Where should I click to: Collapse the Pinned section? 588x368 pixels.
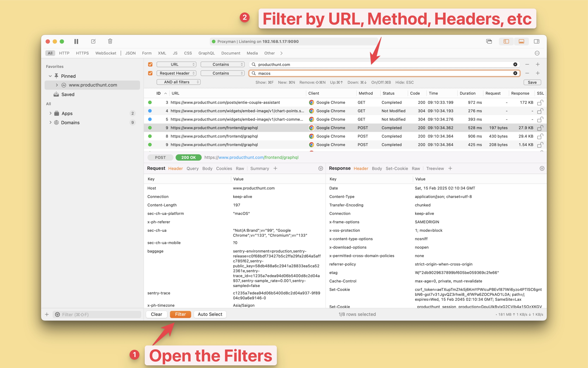[50, 76]
